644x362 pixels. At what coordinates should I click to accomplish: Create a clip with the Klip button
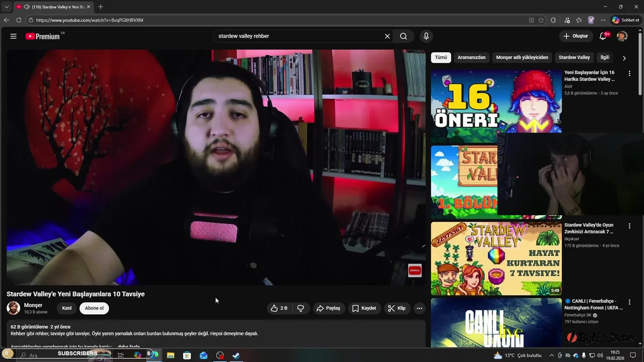[x=397, y=308]
